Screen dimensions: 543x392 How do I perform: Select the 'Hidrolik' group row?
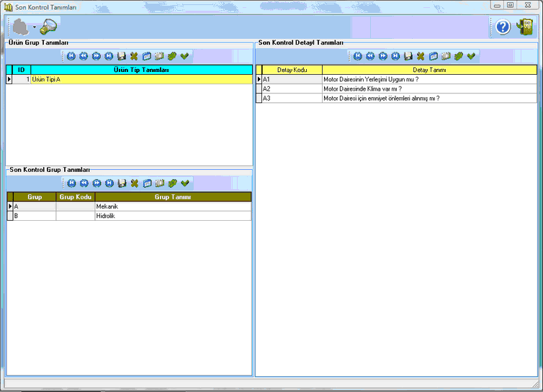[x=173, y=216]
